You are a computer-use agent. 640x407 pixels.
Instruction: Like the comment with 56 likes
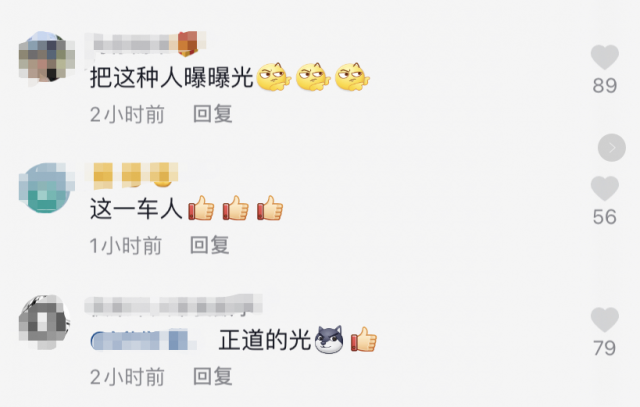coord(604,189)
